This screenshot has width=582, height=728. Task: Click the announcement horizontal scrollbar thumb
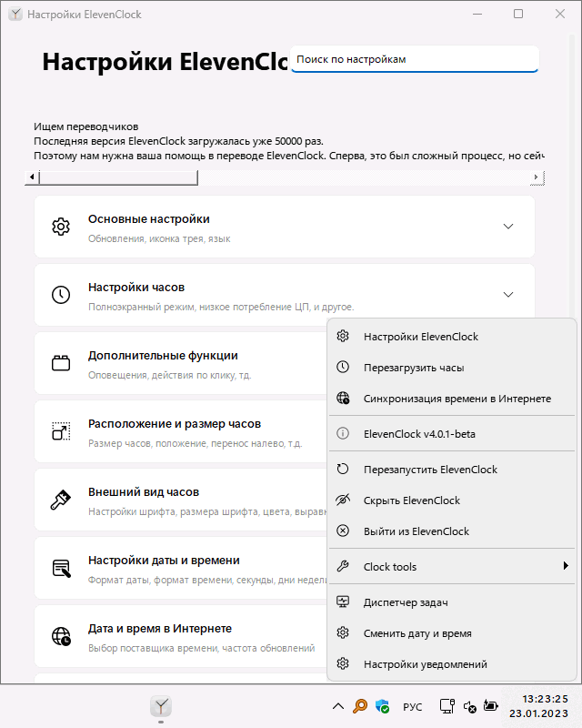tap(118, 177)
